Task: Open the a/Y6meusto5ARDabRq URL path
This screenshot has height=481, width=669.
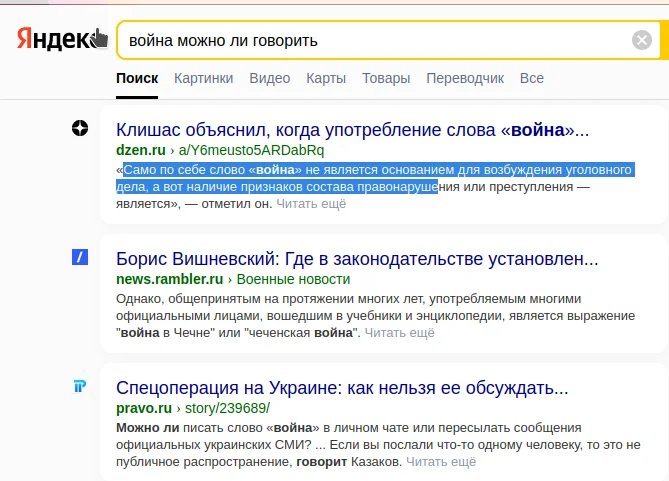Action: (x=251, y=150)
